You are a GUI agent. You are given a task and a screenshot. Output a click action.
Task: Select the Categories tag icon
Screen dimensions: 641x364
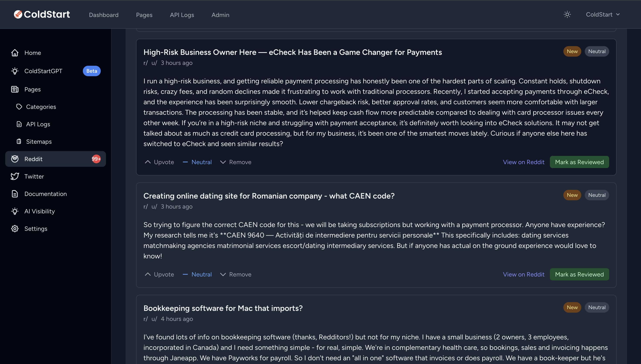(x=19, y=107)
